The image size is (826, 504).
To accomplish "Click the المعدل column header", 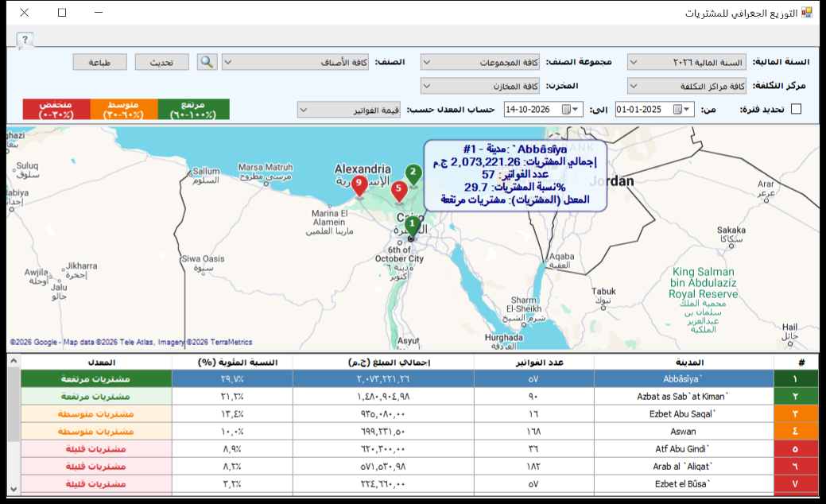I will [96, 362].
